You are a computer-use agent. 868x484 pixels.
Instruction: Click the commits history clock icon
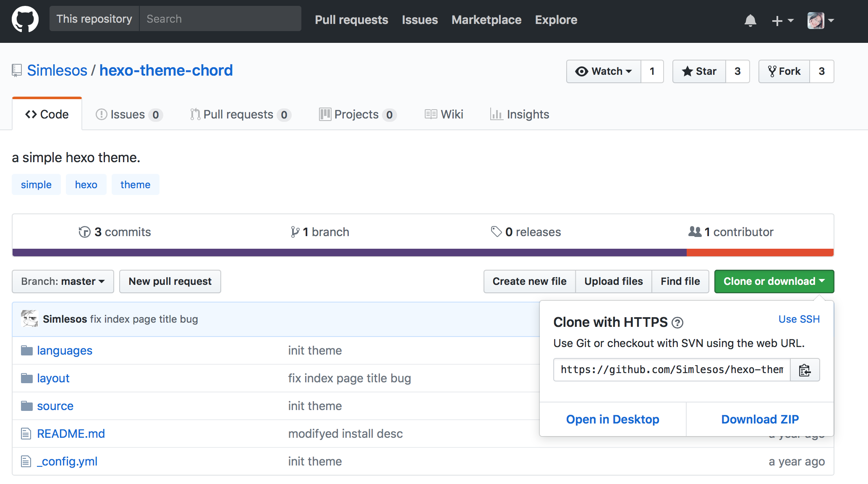pyautogui.click(x=84, y=232)
